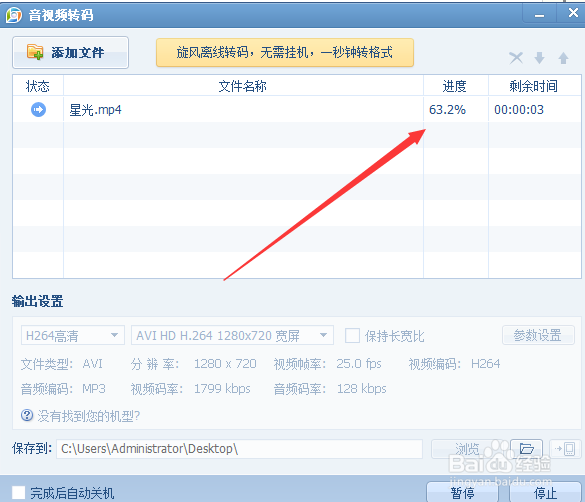Click the frame rate value 25.0 fps
585x502 pixels.
[x=359, y=364]
